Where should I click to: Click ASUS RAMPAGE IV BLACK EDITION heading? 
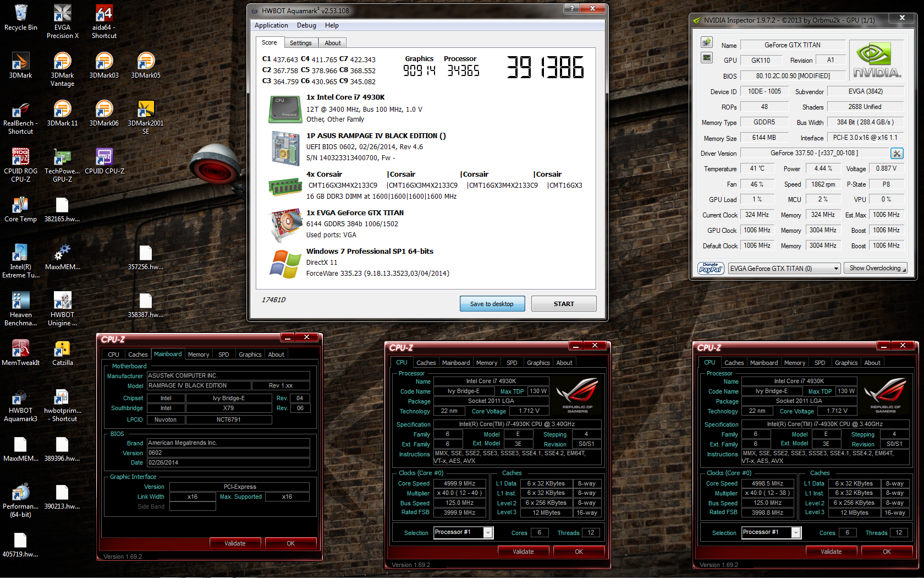376,136
